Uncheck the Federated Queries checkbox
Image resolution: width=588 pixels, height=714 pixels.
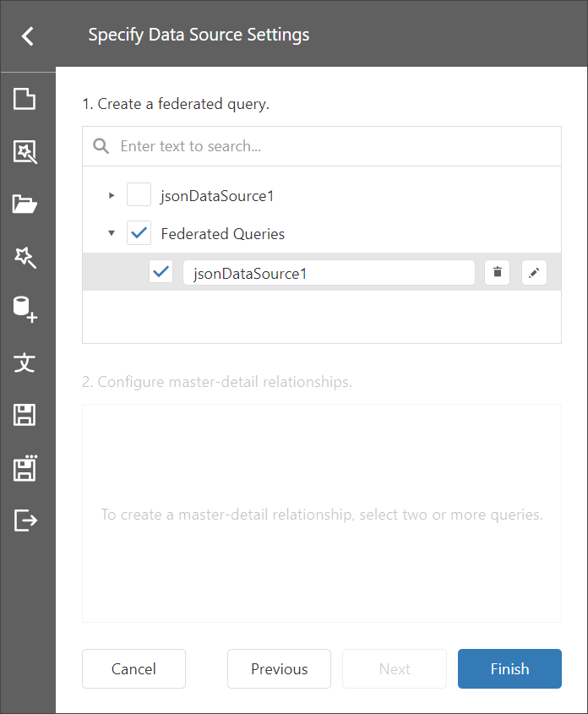[139, 234]
